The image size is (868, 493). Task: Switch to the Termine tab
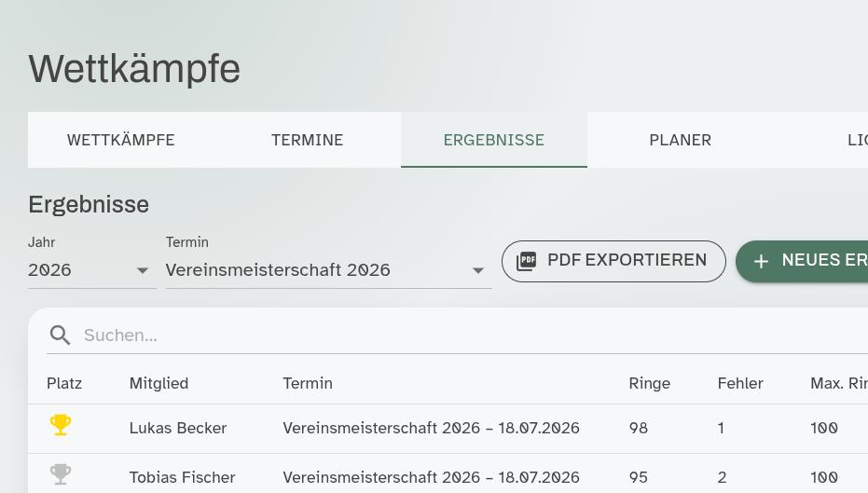308,140
